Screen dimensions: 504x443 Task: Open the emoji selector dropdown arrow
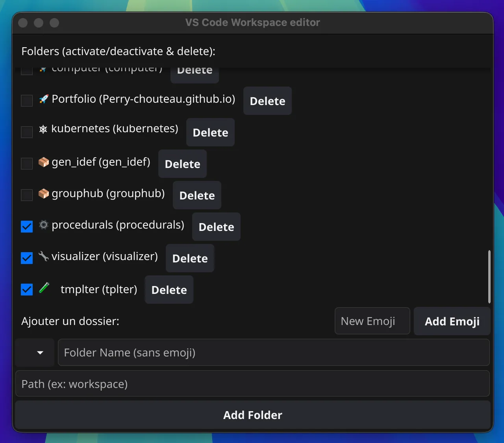[40, 353]
